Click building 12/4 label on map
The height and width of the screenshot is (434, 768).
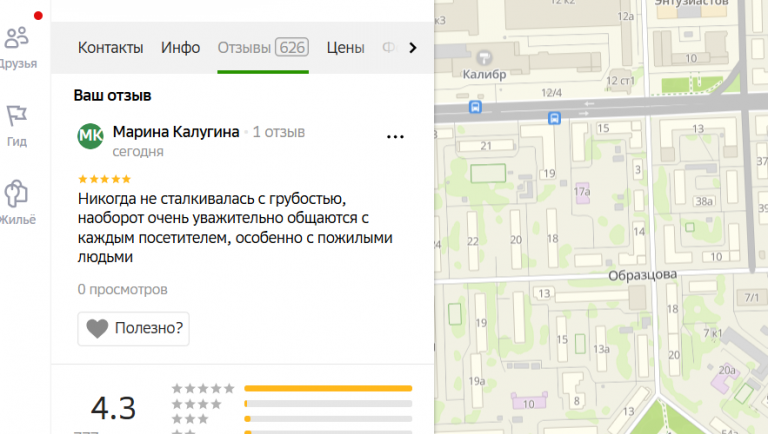tap(552, 93)
